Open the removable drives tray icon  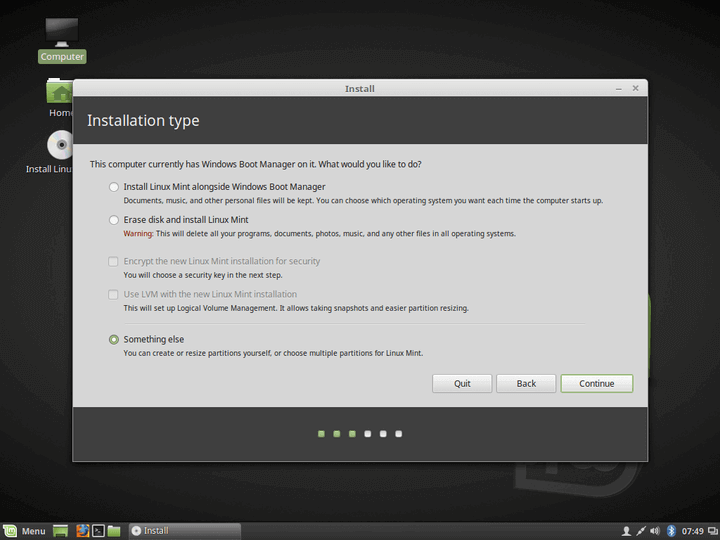(713, 531)
